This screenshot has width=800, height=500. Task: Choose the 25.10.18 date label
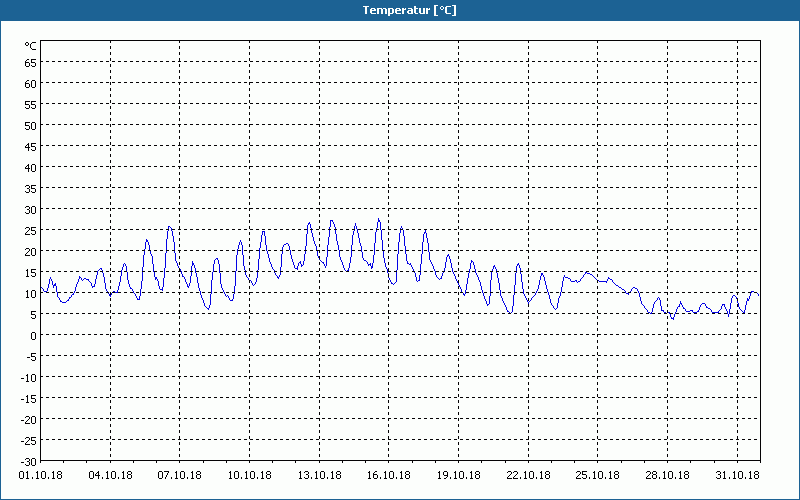click(597, 475)
